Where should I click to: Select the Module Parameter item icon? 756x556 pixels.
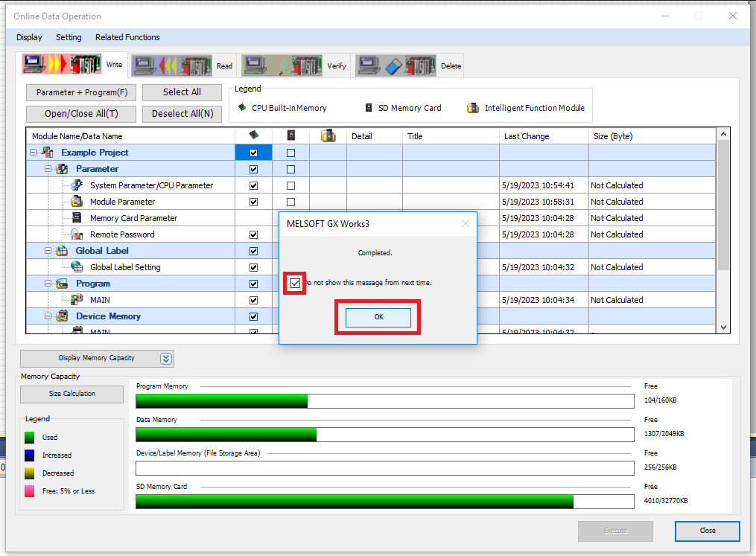click(x=77, y=202)
